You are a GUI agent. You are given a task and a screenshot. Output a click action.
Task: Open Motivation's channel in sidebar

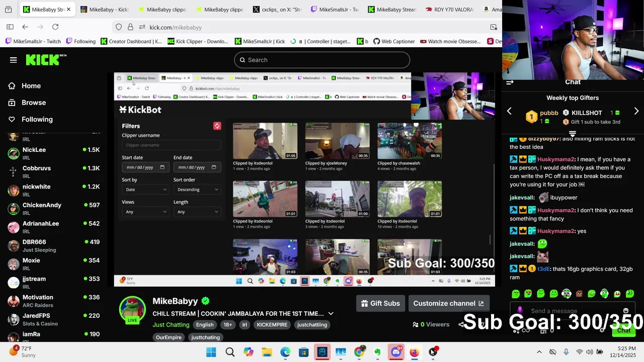pos(53,301)
